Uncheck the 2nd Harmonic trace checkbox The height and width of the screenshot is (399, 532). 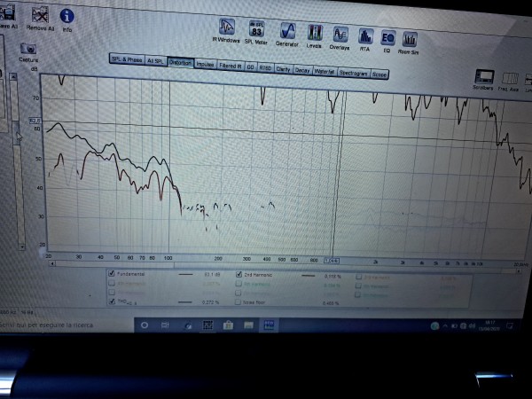pos(239,275)
